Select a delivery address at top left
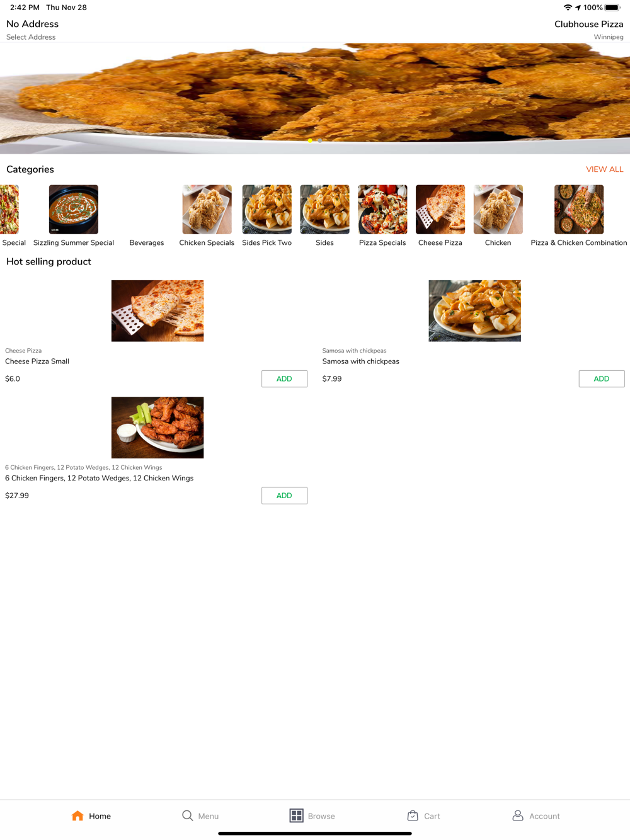Screen dimensions: 630x840 [x=32, y=30]
